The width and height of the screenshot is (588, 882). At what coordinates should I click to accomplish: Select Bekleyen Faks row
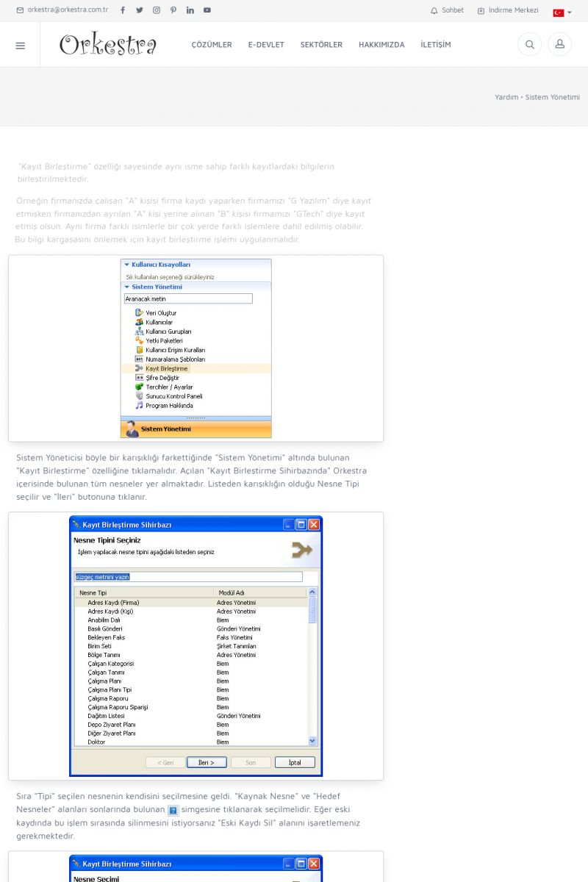(191, 637)
